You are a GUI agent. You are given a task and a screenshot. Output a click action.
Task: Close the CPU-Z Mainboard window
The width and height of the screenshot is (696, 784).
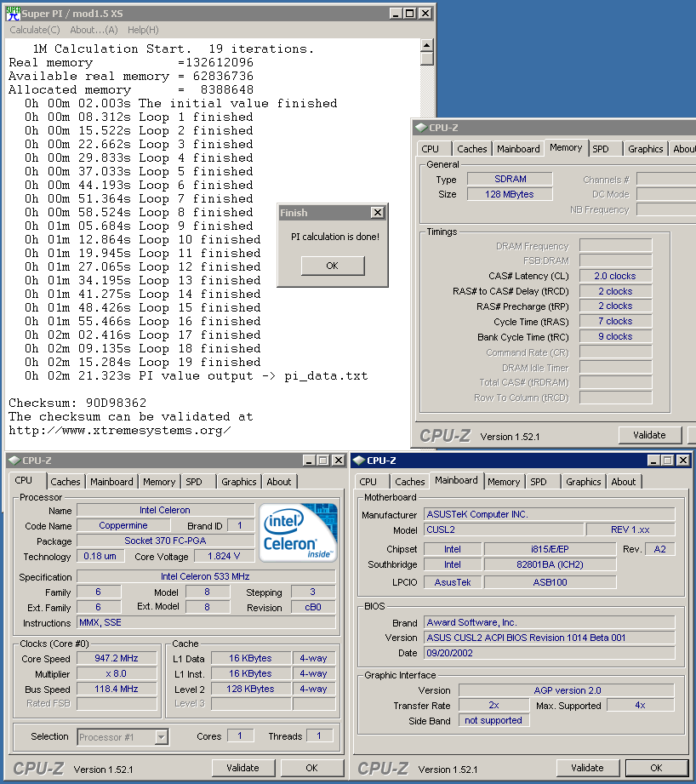(682, 461)
